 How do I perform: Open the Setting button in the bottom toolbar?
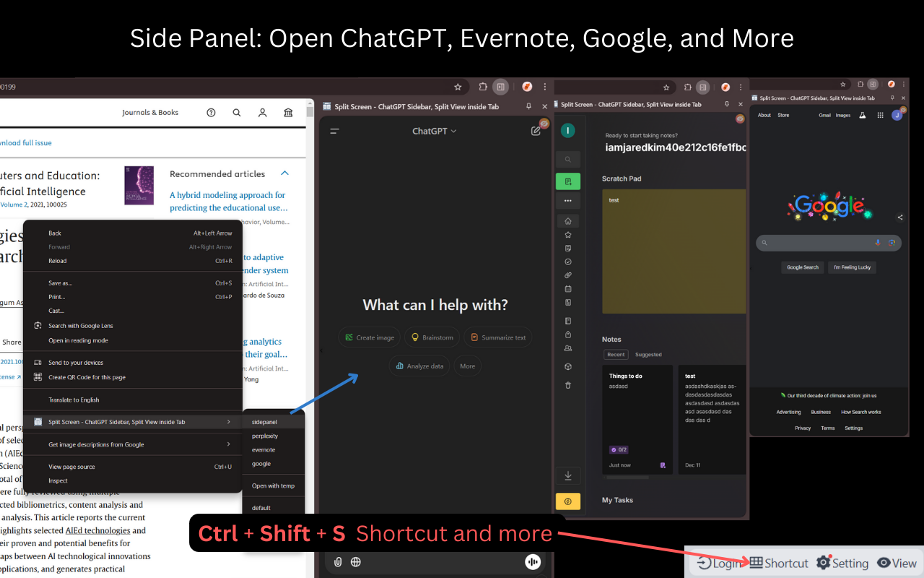[842, 563]
